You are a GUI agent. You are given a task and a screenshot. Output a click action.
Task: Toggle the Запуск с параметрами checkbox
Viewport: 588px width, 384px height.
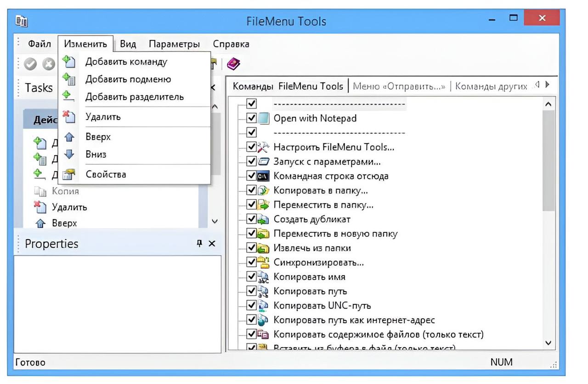pos(251,161)
